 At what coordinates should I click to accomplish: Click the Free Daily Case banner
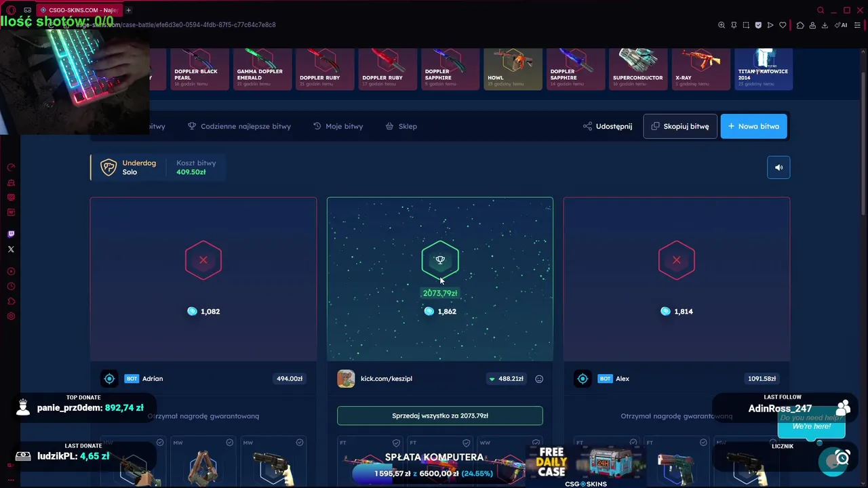(587, 466)
